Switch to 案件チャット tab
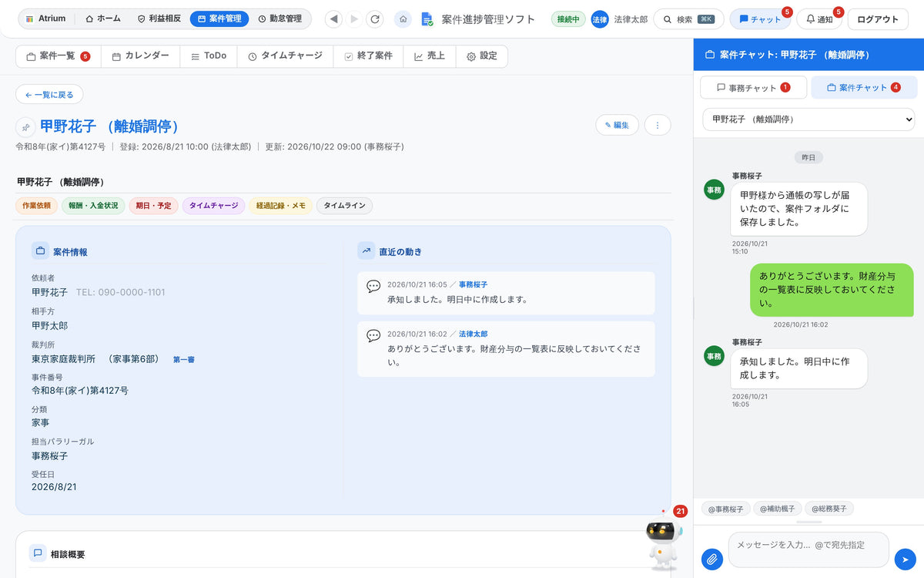The height and width of the screenshot is (578, 924). click(864, 88)
